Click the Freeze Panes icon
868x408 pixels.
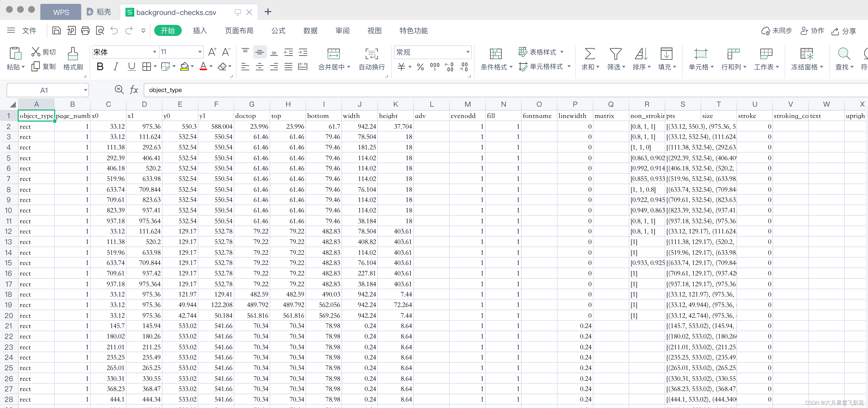pos(807,54)
